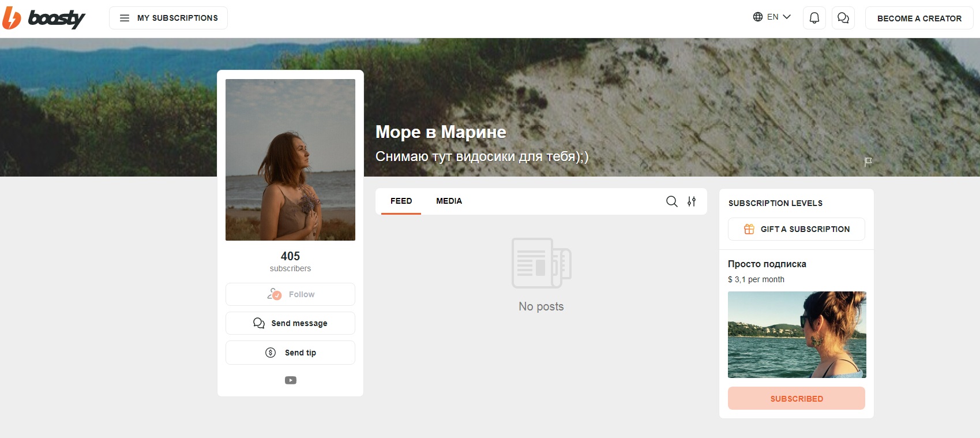Open the Просто подписка level image
This screenshot has height=438, width=980.
tap(797, 335)
